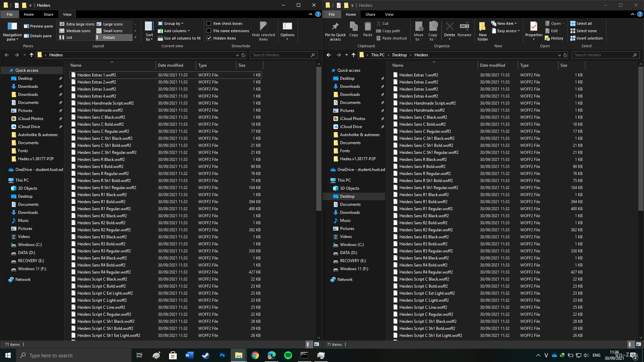Open Google Chrome from taskbar
The width and height of the screenshot is (644, 362).
pos(255,355)
